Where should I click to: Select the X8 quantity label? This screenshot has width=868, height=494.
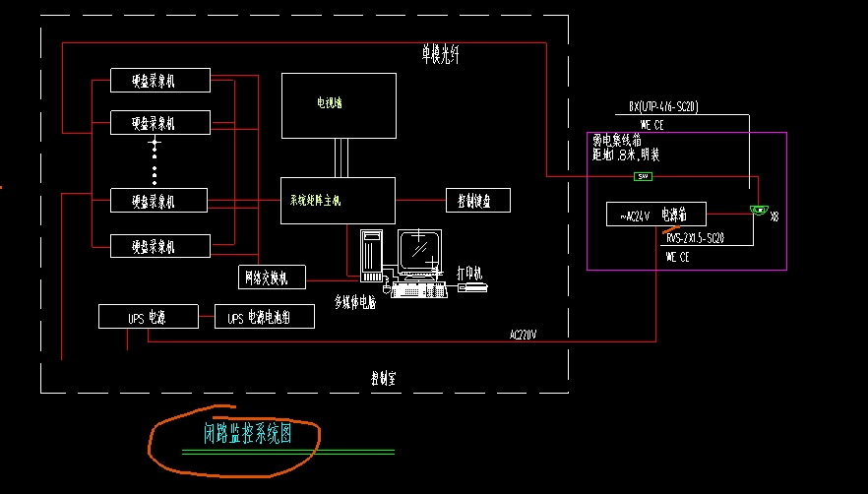pyautogui.click(x=775, y=217)
